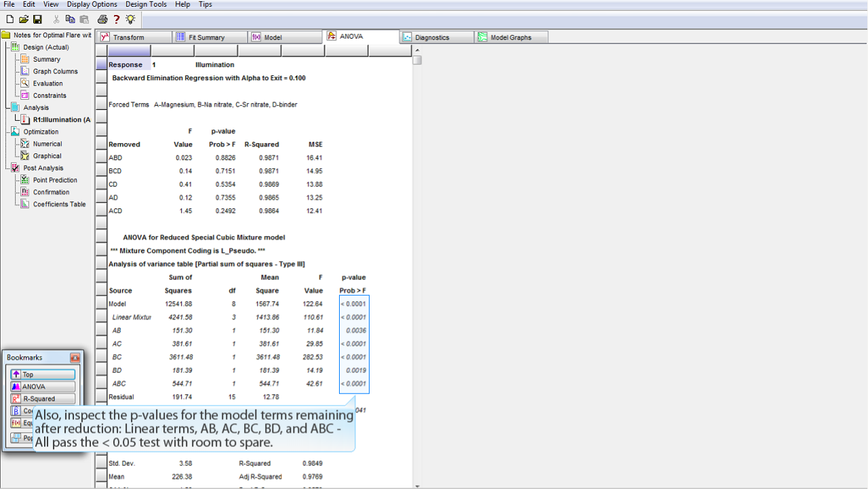Click the Copy icon in the toolbar
This screenshot has width=868, height=489.
[70, 19]
